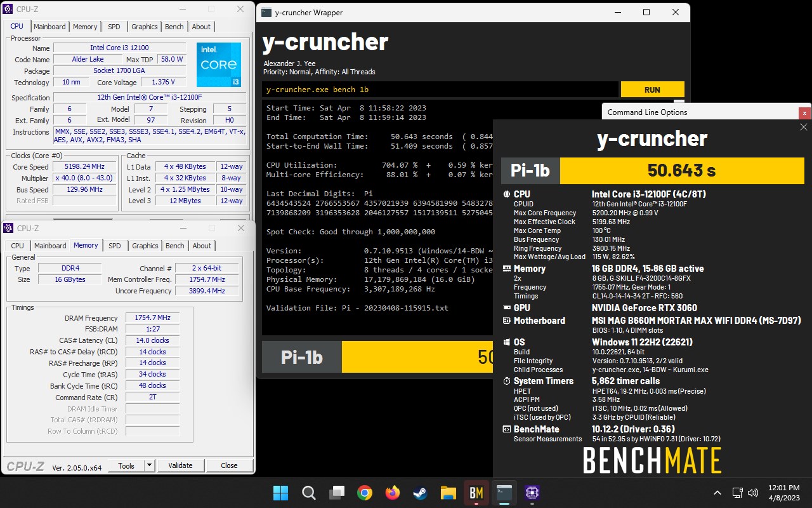Screen dimensions: 812x508
Task: Open Task View on the taskbar
Action: (337, 492)
